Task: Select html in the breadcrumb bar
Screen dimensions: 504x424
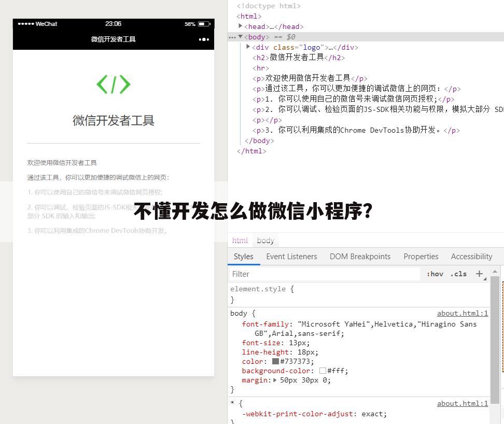Action: pos(240,241)
